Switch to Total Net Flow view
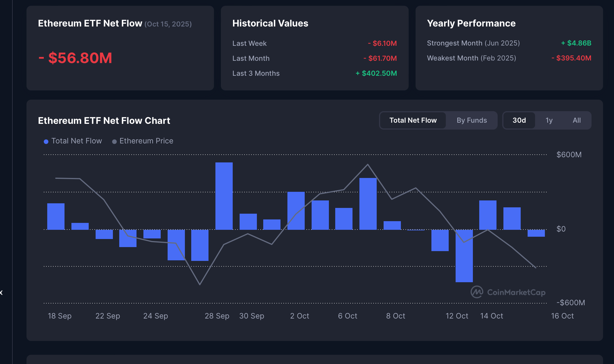This screenshot has width=614, height=364. [x=413, y=120]
